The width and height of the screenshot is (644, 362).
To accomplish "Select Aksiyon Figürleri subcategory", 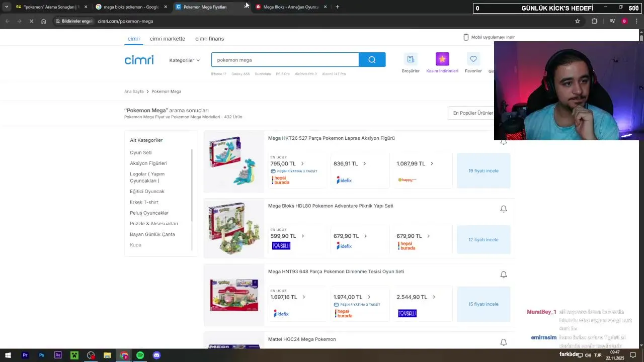I will tap(148, 163).
